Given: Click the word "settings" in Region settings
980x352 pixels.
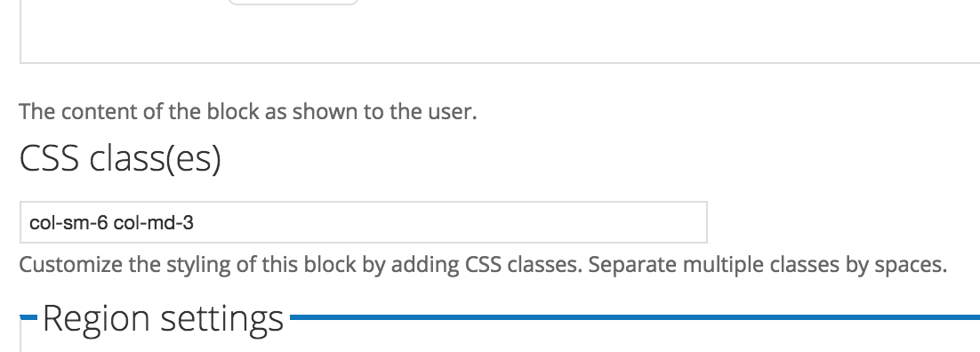Looking at the screenshot, I should [222, 319].
